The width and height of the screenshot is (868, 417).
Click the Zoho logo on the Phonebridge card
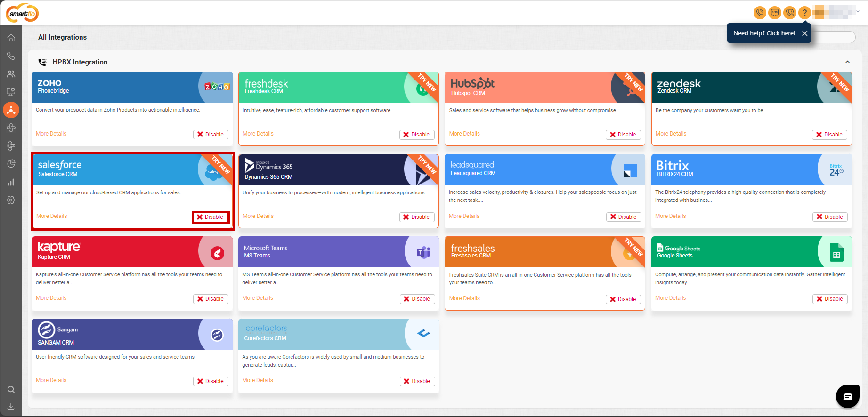217,87
